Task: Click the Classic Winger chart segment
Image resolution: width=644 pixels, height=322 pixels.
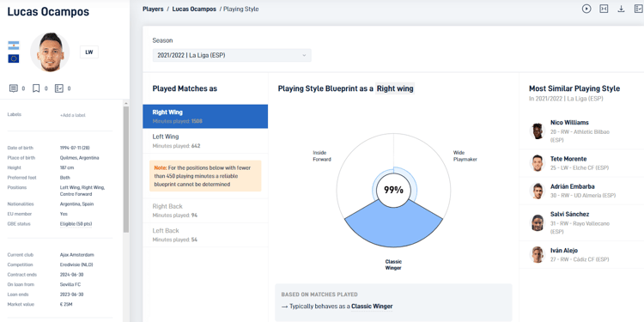Action: [393, 226]
